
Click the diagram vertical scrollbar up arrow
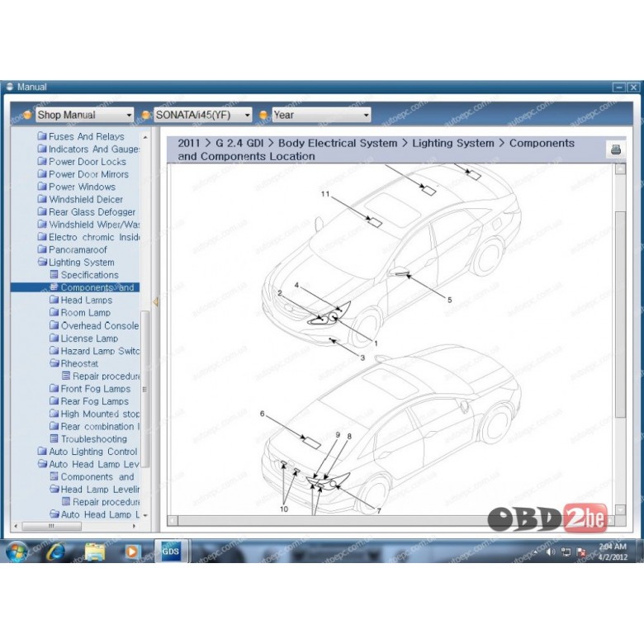(620, 168)
